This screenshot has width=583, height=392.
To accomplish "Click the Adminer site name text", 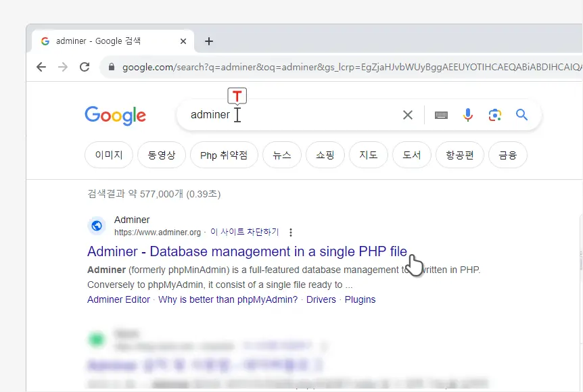I will [132, 220].
